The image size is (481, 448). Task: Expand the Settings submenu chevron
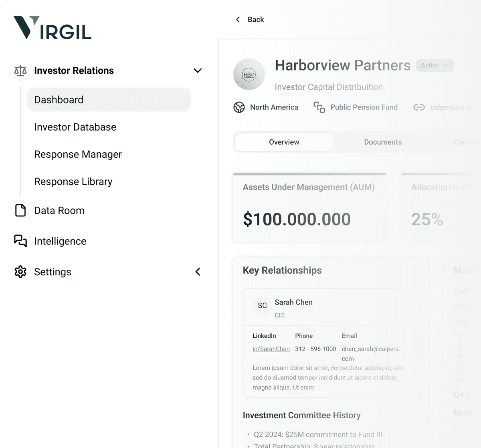click(198, 272)
